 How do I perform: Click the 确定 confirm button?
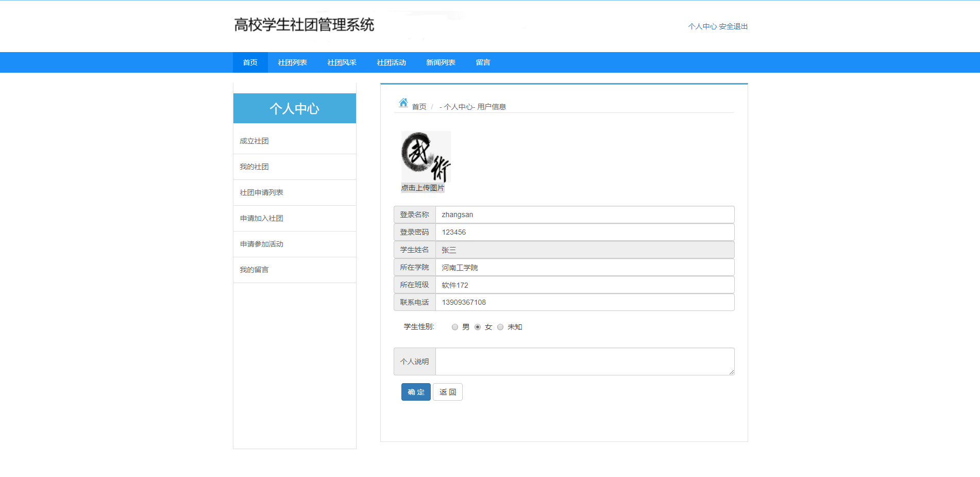point(416,391)
